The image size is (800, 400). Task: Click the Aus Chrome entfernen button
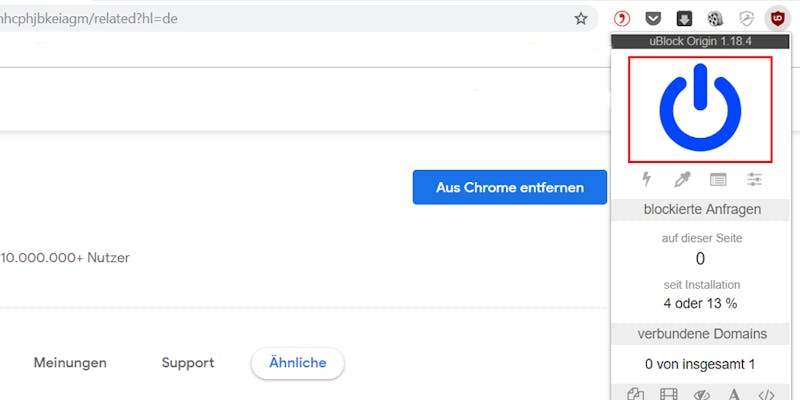[x=510, y=187]
